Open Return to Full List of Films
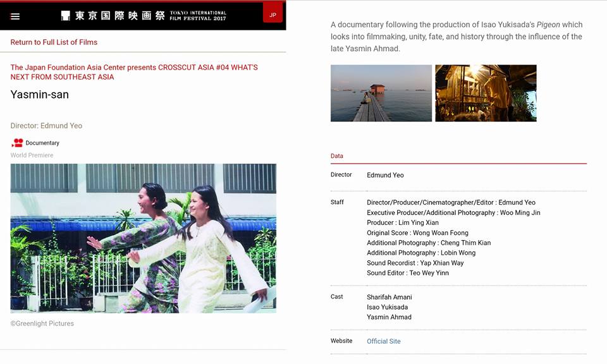The image size is (607, 364). tap(54, 42)
